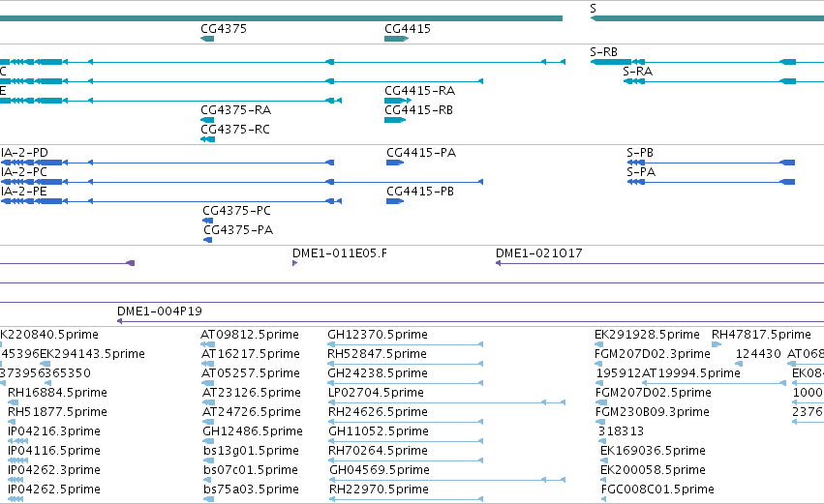The width and height of the screenshot is (824, 504).
Task: Select clone DME1-004P19
Action: coord(159,311)
